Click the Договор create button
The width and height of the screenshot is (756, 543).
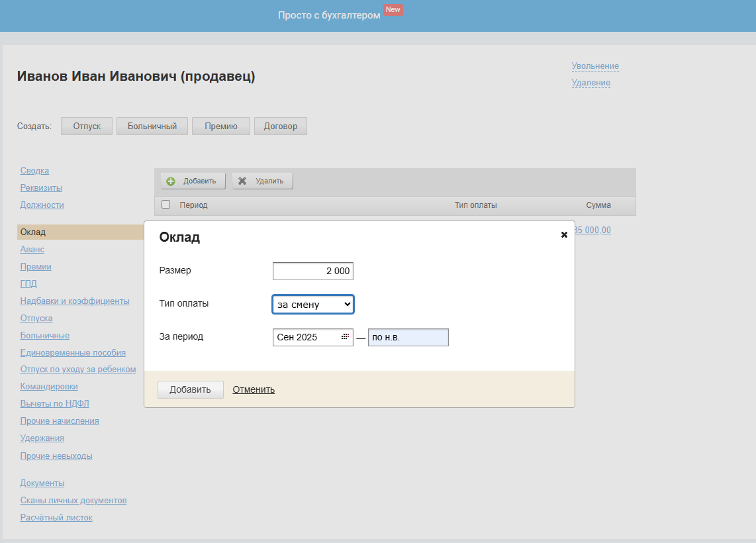pos(281,126)
